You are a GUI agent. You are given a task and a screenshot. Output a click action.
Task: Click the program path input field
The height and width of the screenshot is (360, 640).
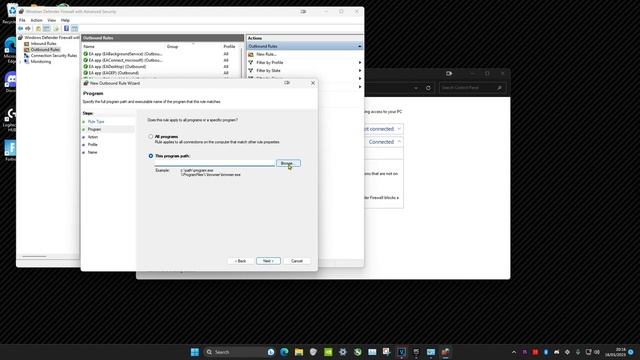click(215, 163)
